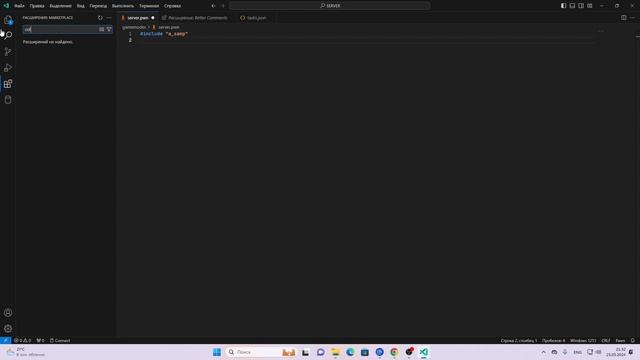Click the Connect status bar item
640x360 pixels.
pyautogui.click(x=60, y=340)
